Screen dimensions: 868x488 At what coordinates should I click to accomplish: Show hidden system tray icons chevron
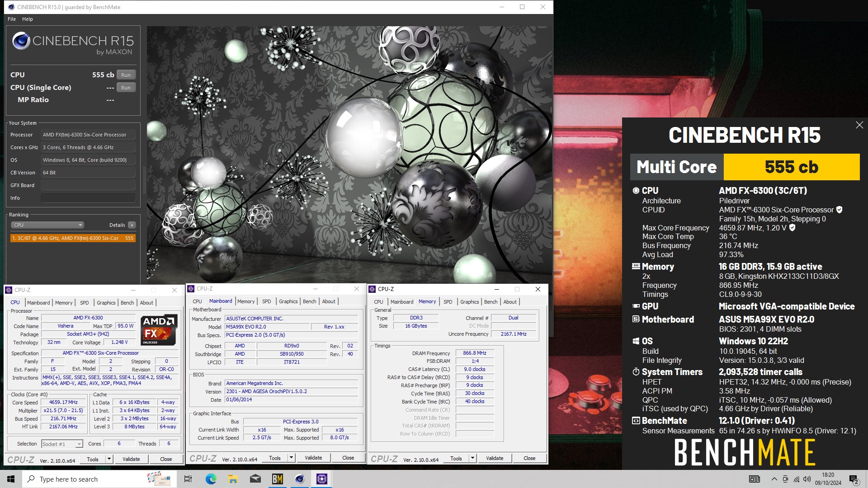coord(774,479)
